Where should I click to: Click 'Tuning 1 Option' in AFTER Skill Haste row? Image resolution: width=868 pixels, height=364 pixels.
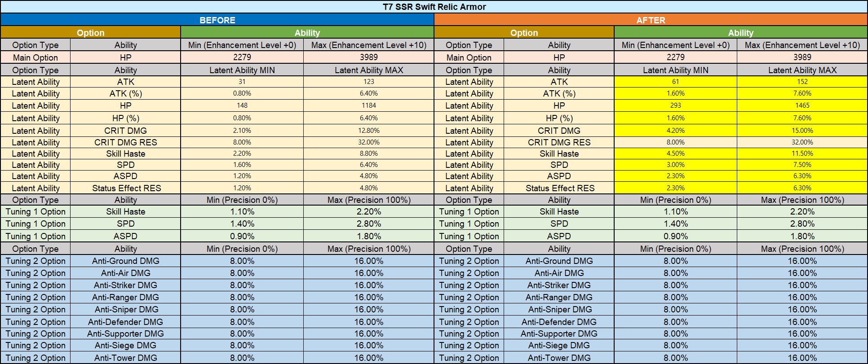[x=469, y=211]
